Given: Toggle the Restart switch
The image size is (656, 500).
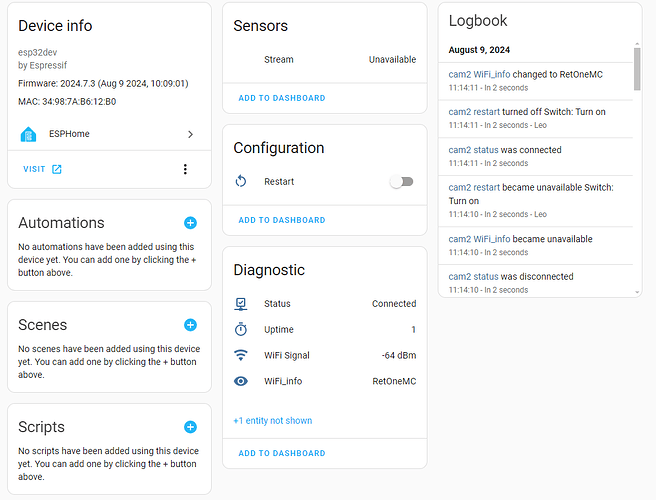Looking at the screenshot, I should point(401,182).
